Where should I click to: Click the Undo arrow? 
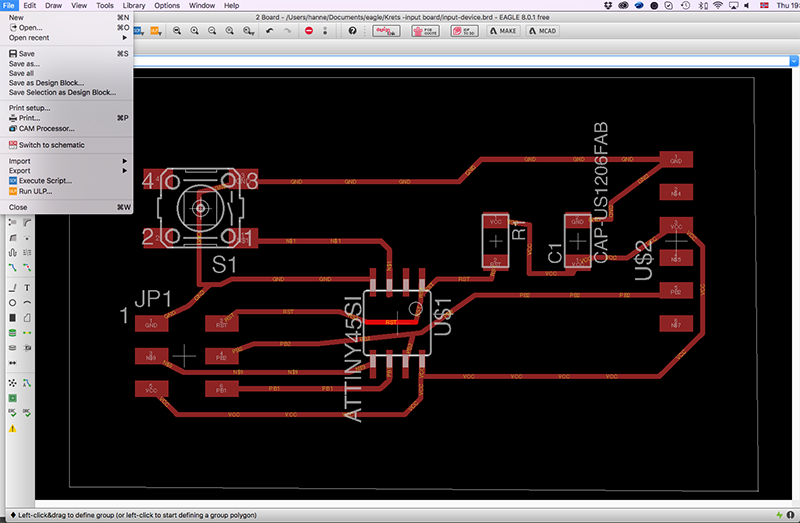click(x=269, y=31)
